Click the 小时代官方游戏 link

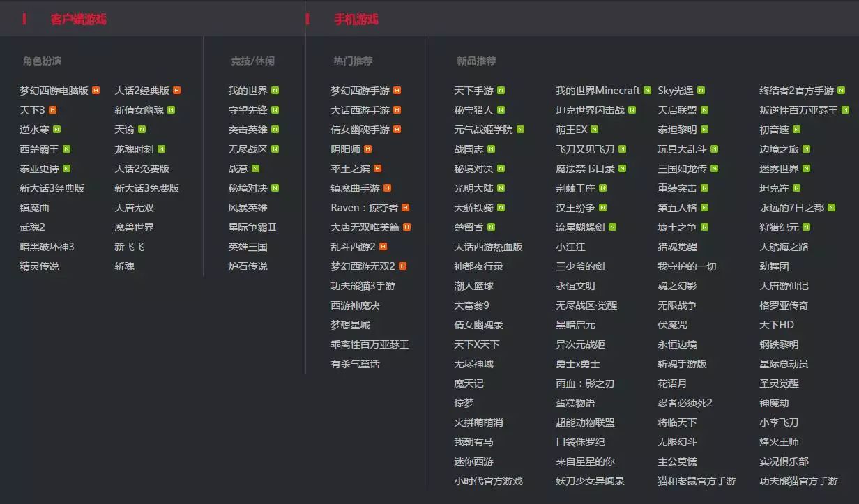coord(488,481)
